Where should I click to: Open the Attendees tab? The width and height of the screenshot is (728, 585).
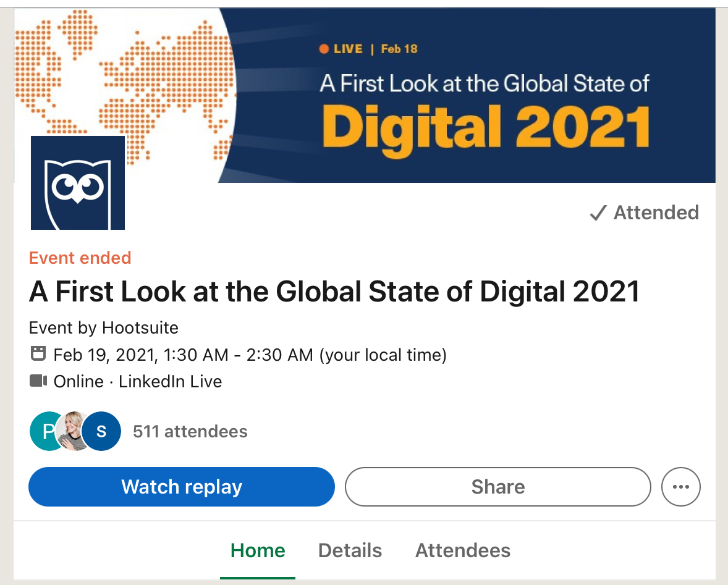(463, 550)
